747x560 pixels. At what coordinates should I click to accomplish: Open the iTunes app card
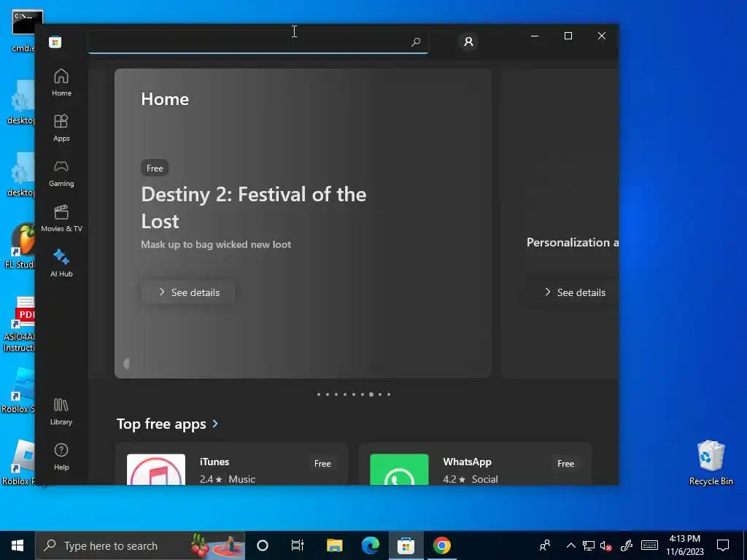231,464
